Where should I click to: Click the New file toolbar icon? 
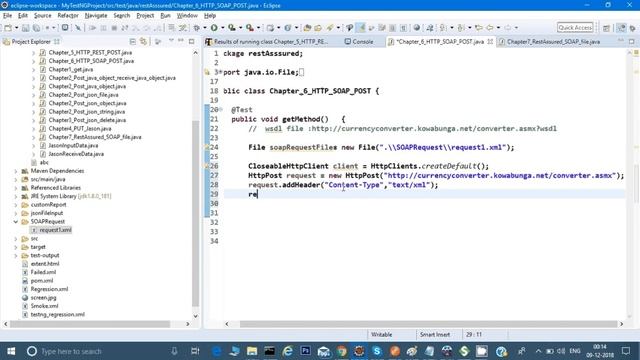pos(8,28)
